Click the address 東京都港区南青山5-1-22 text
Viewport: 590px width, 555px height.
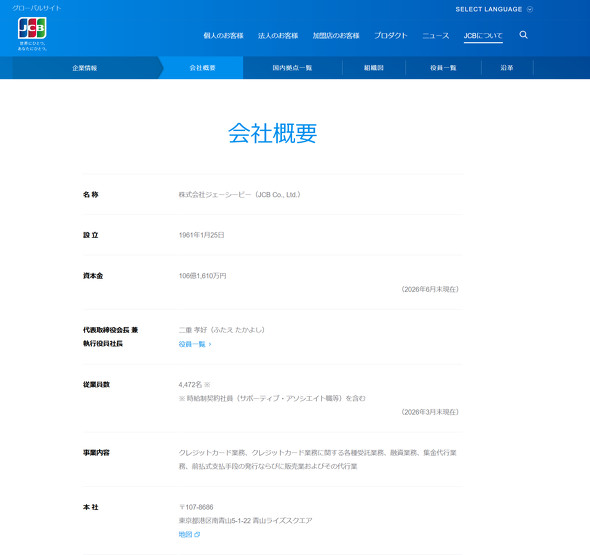click(215, 521)
